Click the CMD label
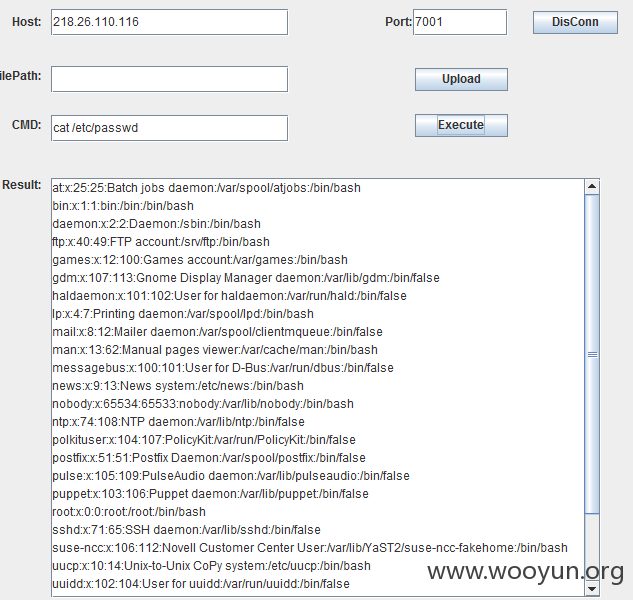Viewport: 633px width, 600px height. pyautogui.click(x=27, y=125)
